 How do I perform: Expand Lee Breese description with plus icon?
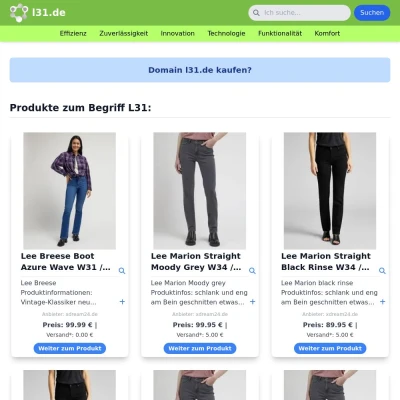122,302
